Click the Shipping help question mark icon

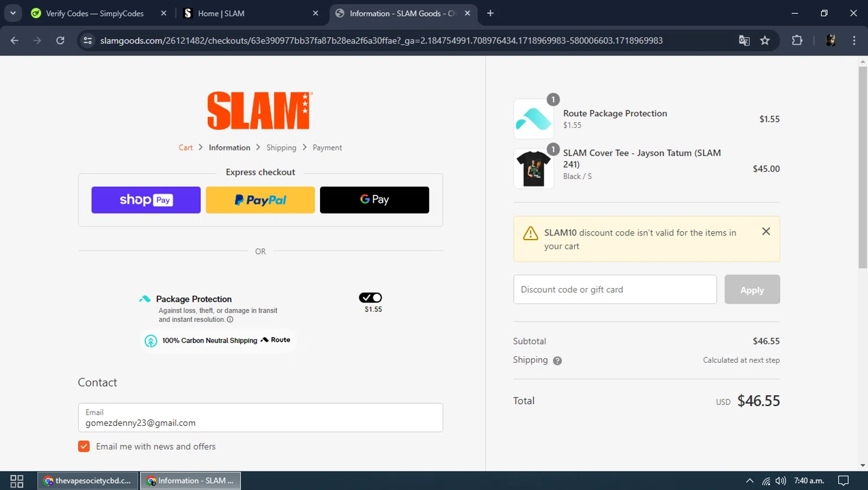(557, 360)
